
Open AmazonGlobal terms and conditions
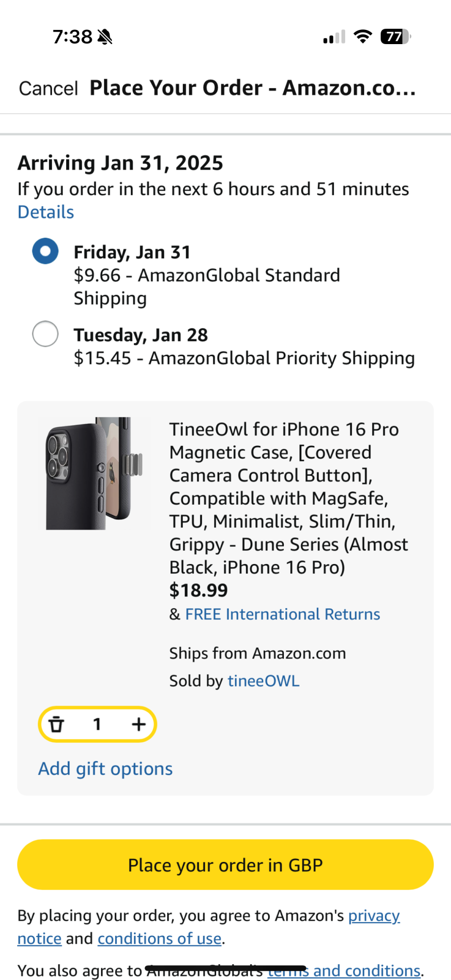click(367, 971)
